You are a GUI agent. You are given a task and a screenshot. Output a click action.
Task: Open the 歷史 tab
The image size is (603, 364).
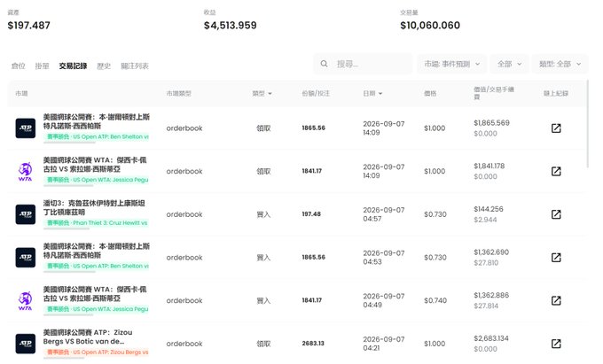click(x=104, y=66)
